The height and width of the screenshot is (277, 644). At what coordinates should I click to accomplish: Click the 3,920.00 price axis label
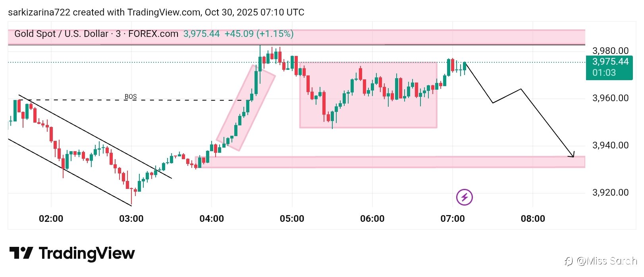click(x=610, y=192)
